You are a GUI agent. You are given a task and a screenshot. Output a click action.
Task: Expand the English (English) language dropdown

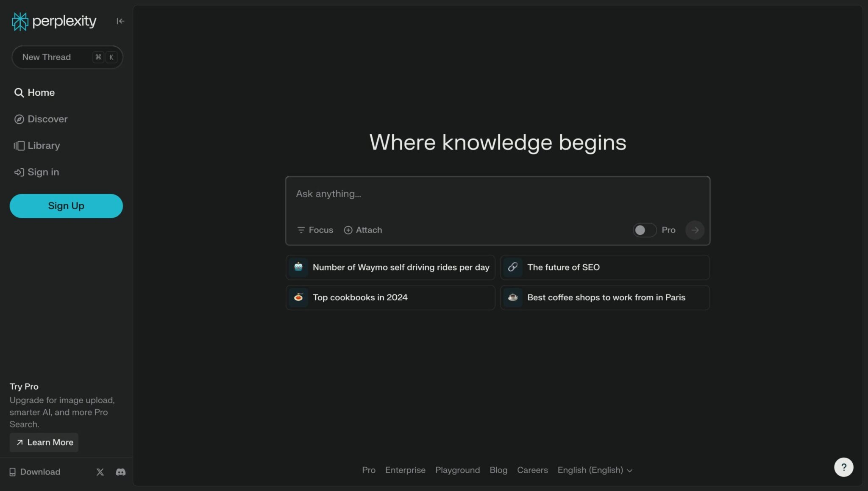point(595,470)
